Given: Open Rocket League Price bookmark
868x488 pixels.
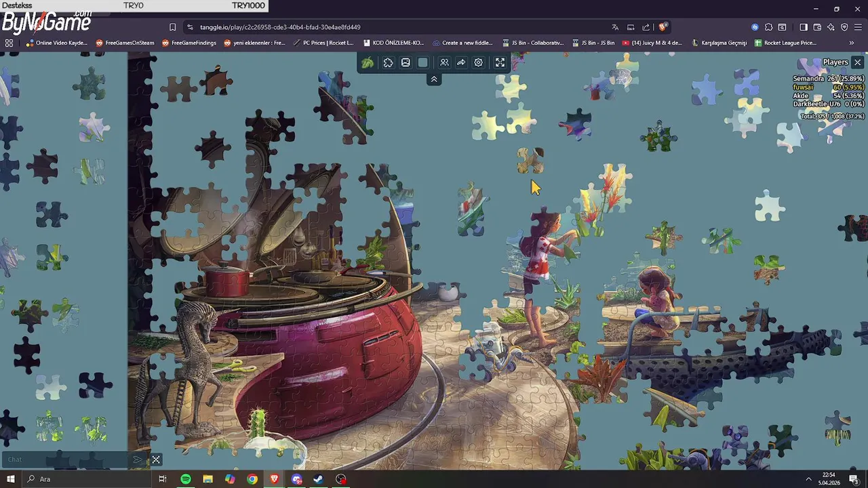Looking at the screenshot, I should pyautogui.click(x=785, y=43).
